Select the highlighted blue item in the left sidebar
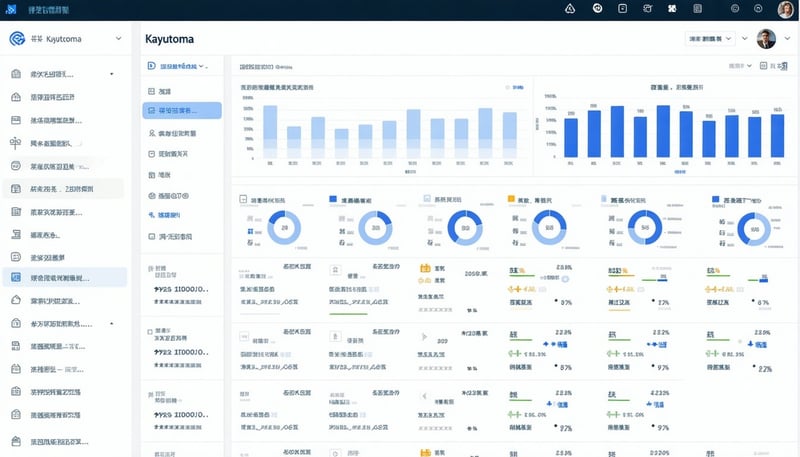Screen dimensions: 800x457 (65, 277)
